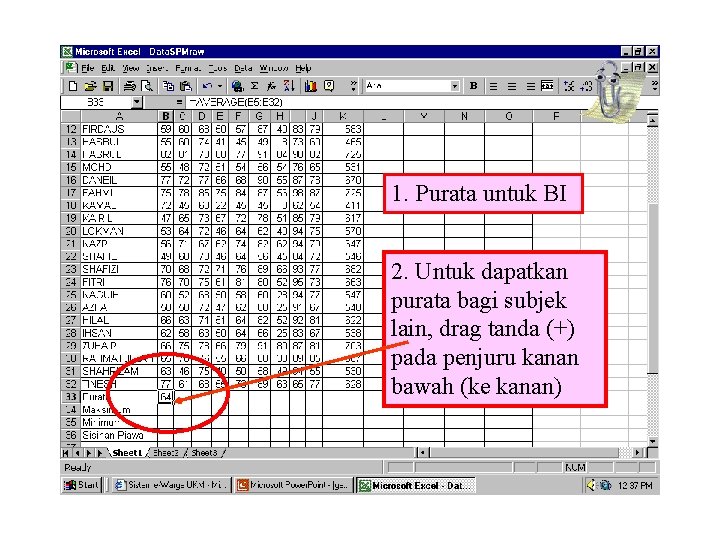Select row 16 header for DANEIL
This screenshot has height=540, width=720.
[71, 180]
